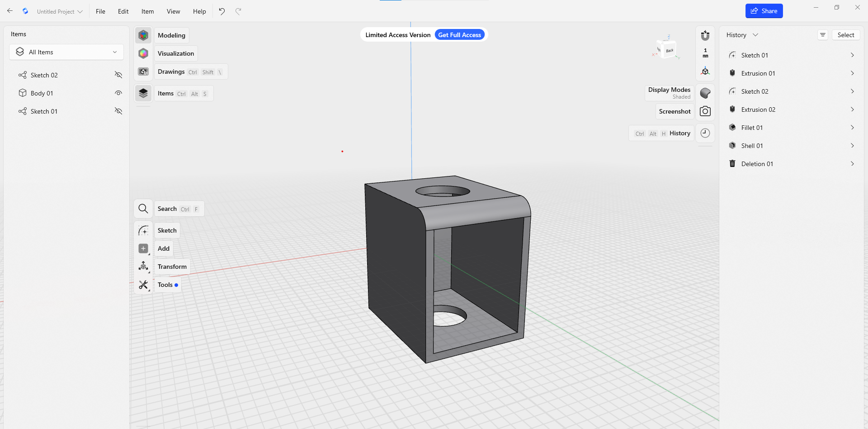Click the Items layers icon
Screen dimensions: 868x429
pos(143,93)
